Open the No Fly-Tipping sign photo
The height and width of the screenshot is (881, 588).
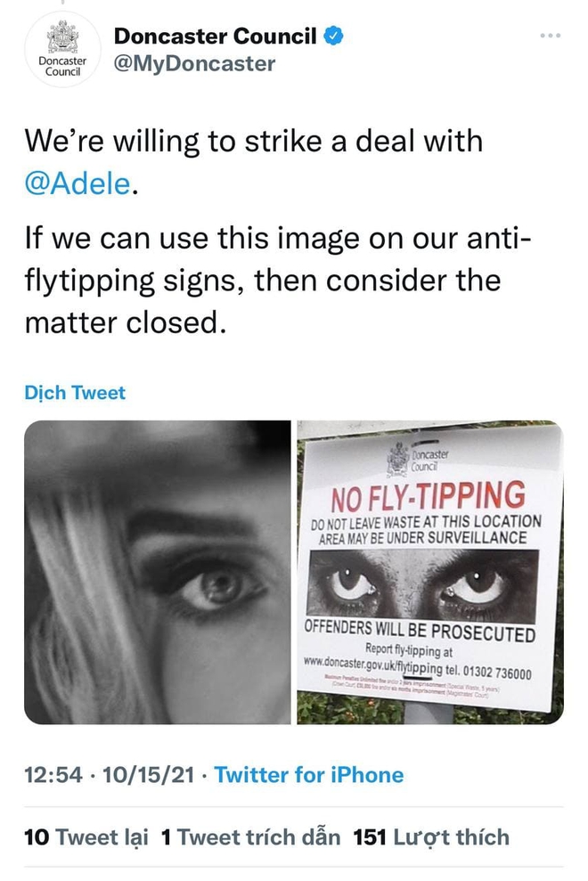(x=430, y=572)
